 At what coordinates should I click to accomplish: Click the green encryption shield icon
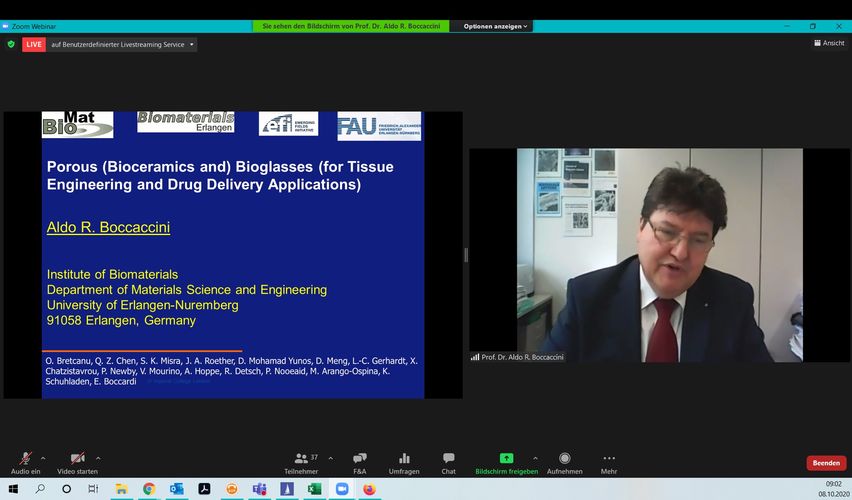[x=11, y=44]
